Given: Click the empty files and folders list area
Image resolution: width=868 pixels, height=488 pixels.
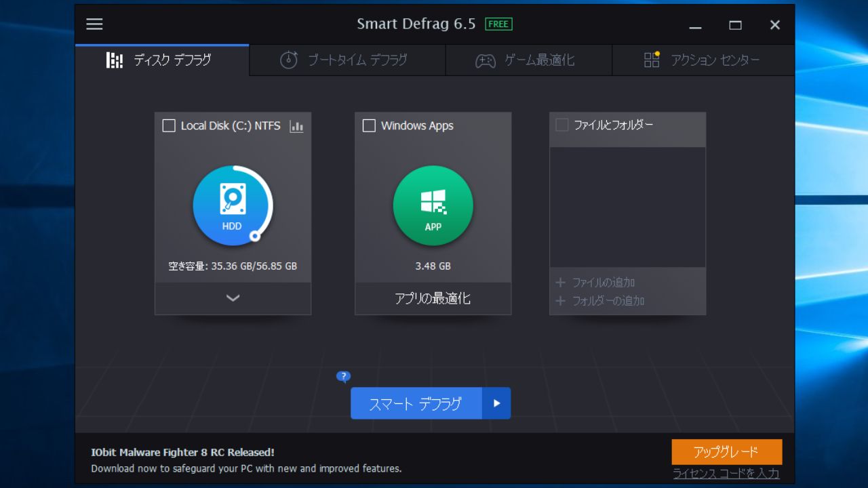Looking at the screenshot, I should tap(627, 207).
